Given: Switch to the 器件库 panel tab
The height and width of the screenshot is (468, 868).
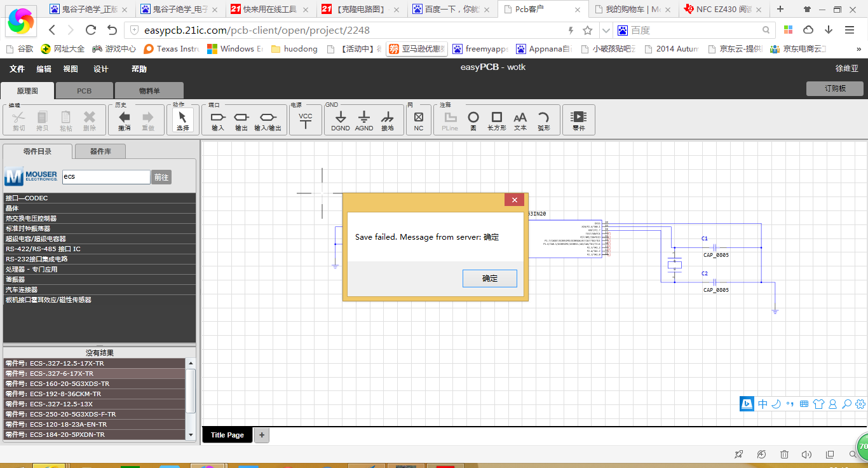Looking at the screenshot, I should 100,151.
